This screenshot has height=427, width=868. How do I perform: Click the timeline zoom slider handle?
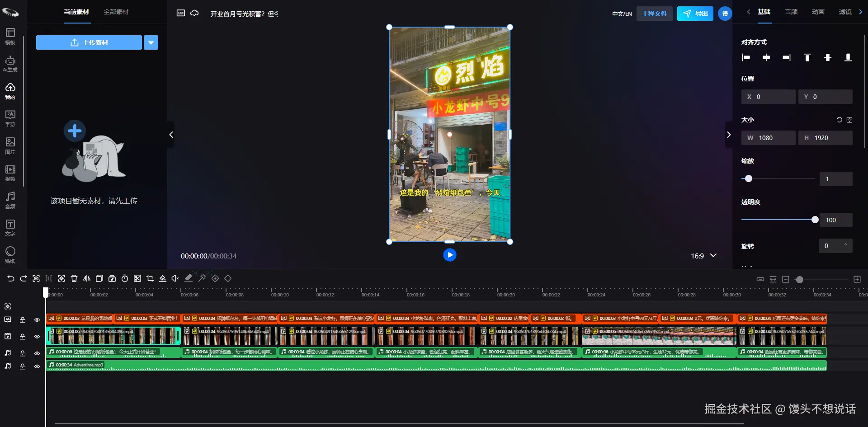click(x=800, y=280)
